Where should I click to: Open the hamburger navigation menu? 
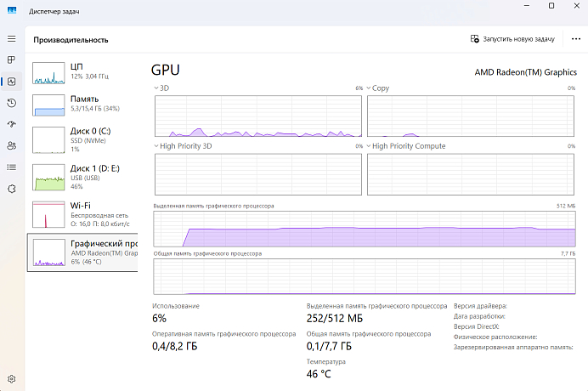coord(11,39)
